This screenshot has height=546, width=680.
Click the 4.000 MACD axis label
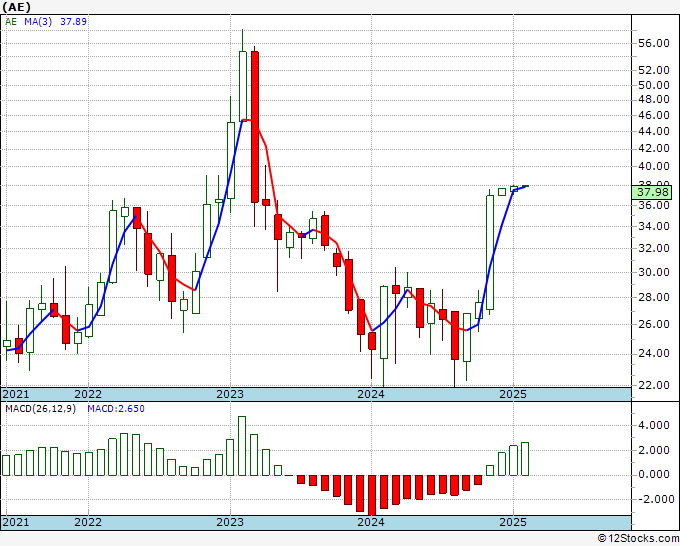654,425
